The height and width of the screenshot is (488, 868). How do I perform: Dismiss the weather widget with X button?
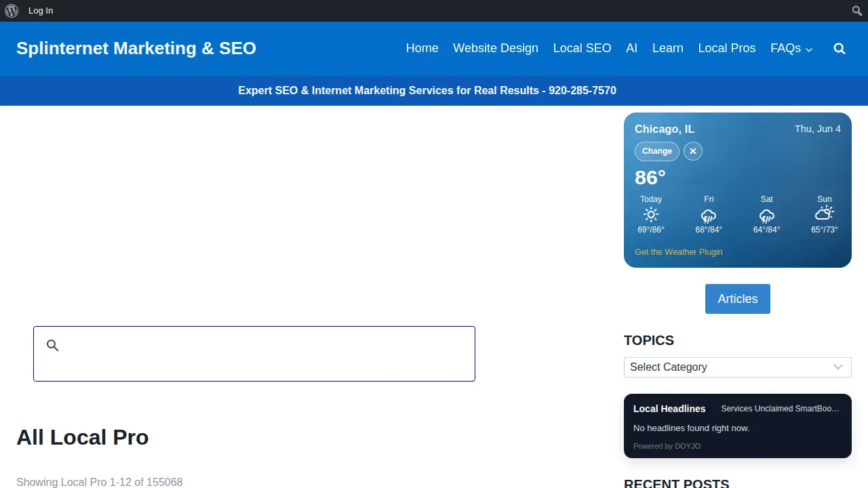point(693,151)
